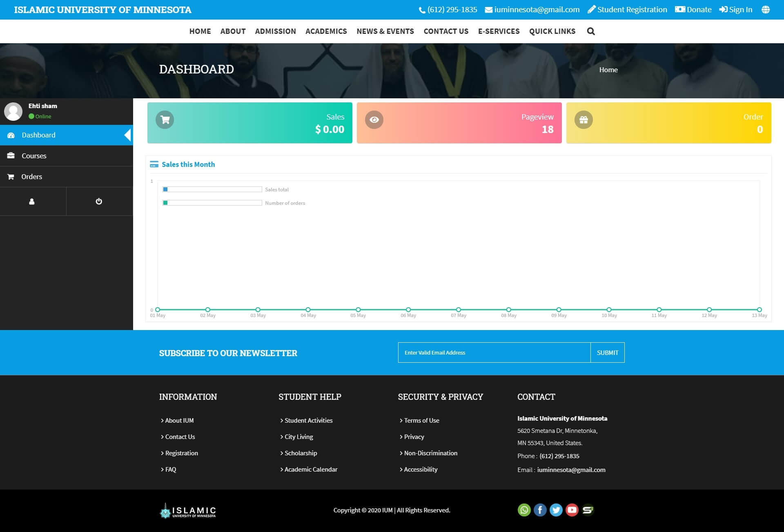Screen dimensions: 784x532
Task: Open Orders in the sidebar
Action: click(x=31, y=177)
